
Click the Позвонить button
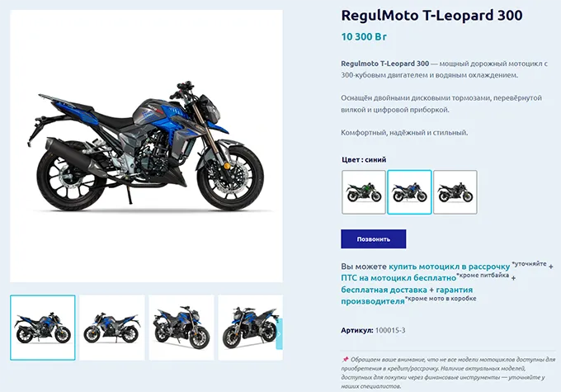pyautogui.click(x=373, y=239)
